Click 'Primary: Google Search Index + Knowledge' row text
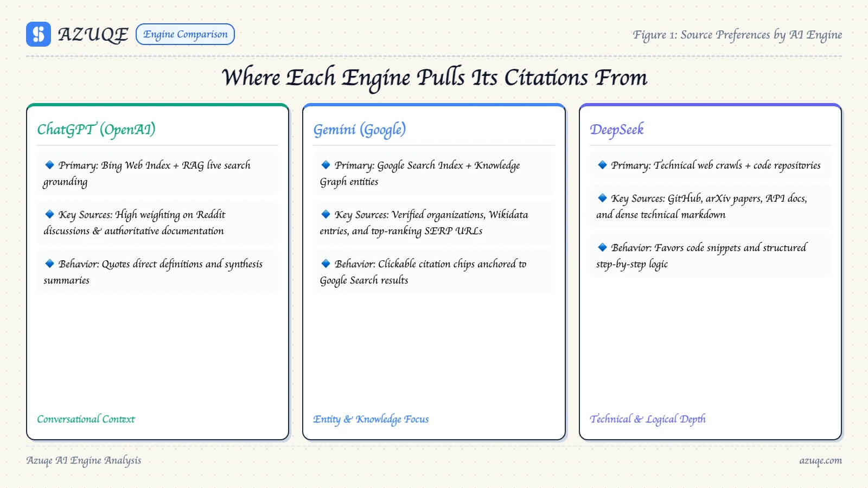This screenshot has height=488, width=868. [x=434, y=173]
